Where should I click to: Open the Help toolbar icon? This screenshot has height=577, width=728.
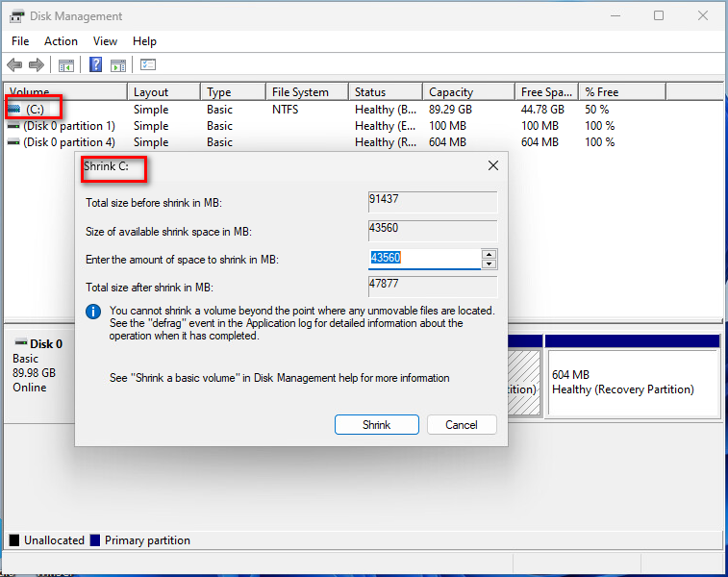pos(95,64)
